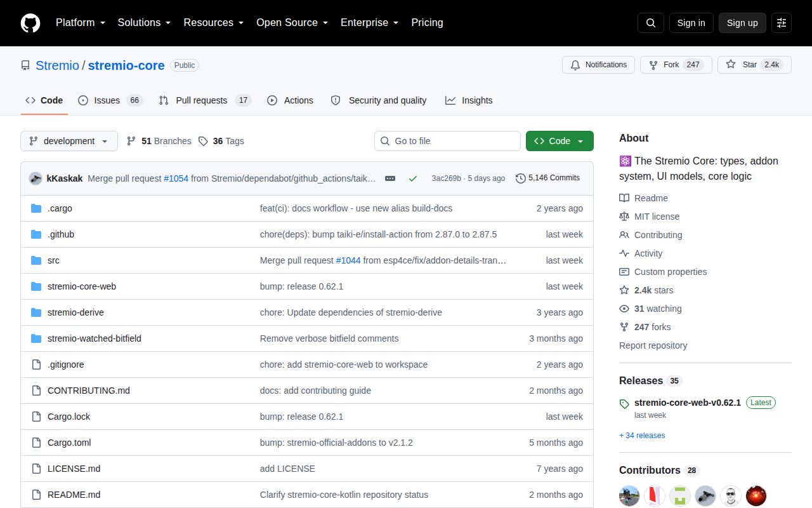Click the tag icon beside stremio-core-web-v0.62.1
812x508 pixels.
(x=624, y=404)
